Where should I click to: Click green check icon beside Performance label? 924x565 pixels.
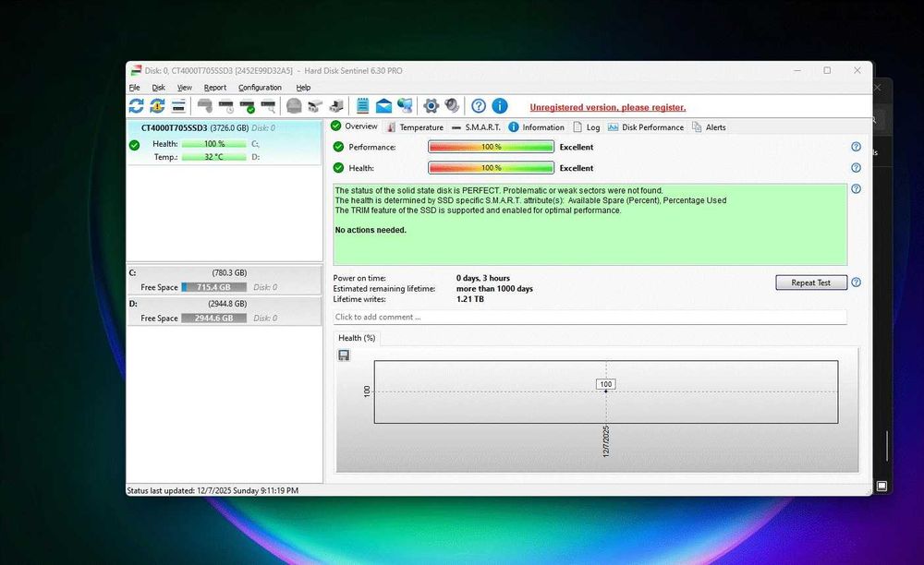[x=338, y=147]
